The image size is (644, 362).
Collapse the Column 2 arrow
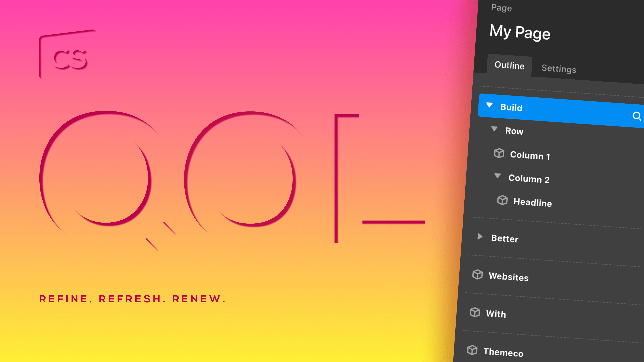click(497, 176)
